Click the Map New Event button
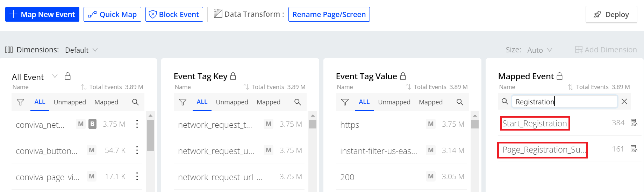This screenshot has height=192, width=644. tap(42, 14)
